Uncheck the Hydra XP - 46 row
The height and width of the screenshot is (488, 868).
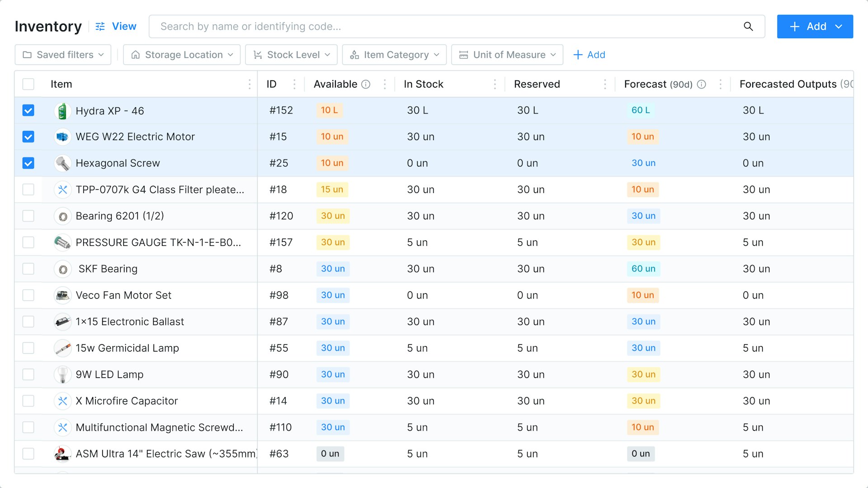coord(28,110)
